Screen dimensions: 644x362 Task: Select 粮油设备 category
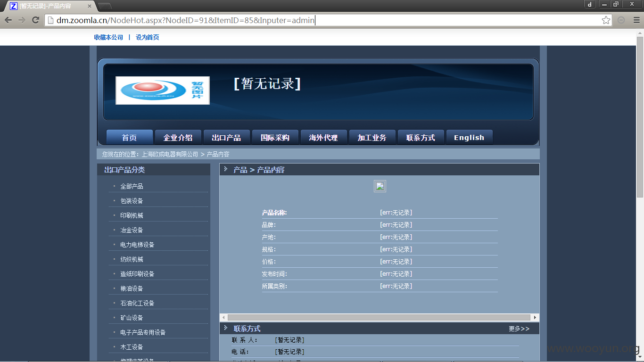tap(132, 288)
